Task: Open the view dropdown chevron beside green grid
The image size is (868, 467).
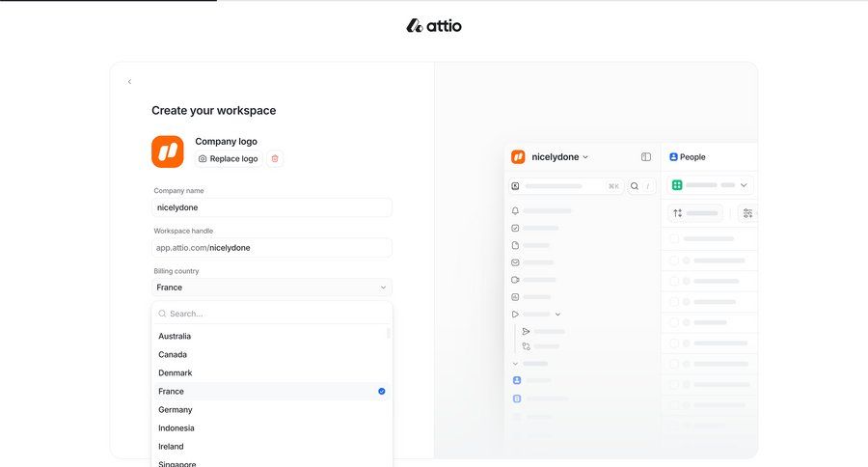Action: [744, 185]
